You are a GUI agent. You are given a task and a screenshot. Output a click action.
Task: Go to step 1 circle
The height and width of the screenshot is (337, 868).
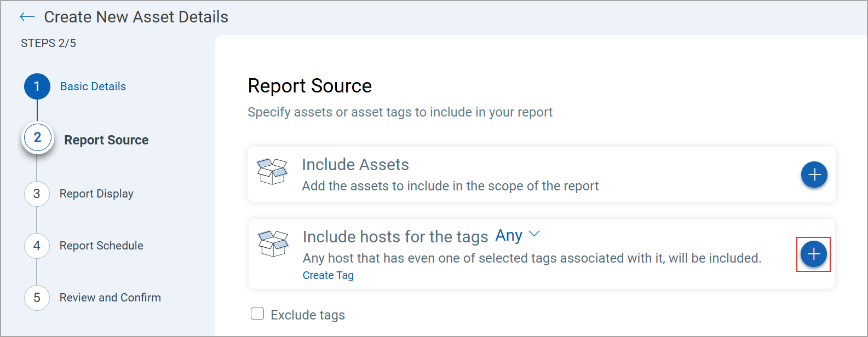[x=37, y=86]
